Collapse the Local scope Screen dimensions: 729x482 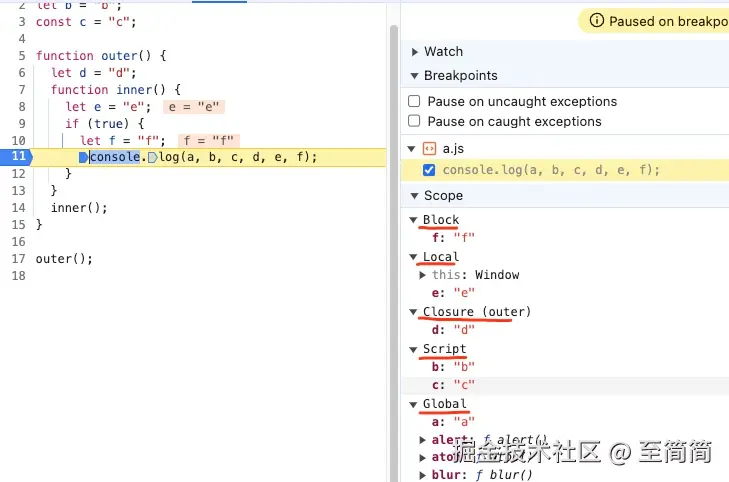(413, 257)
